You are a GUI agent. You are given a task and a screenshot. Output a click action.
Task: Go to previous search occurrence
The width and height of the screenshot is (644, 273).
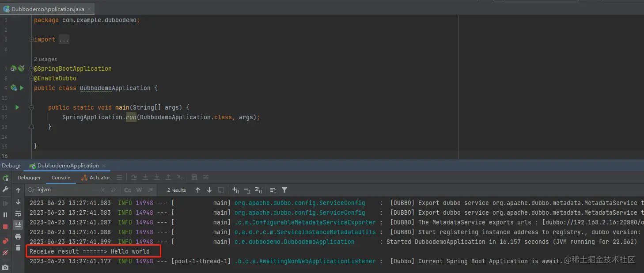[x=198, y=190]
